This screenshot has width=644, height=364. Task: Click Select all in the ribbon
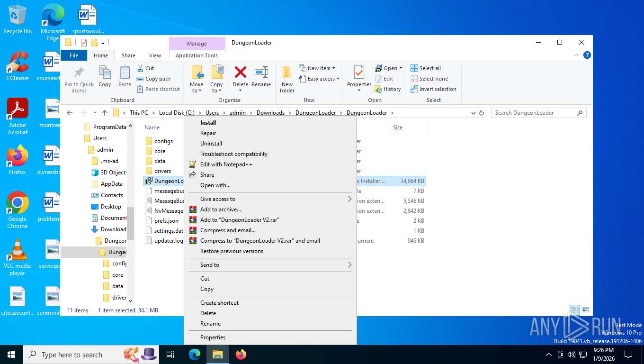coord(426,68)
